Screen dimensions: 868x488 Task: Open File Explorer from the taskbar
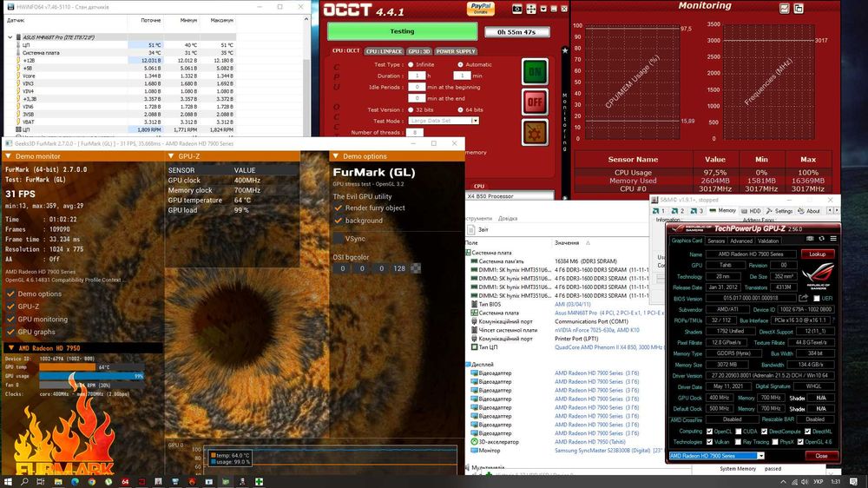[57, 482]
